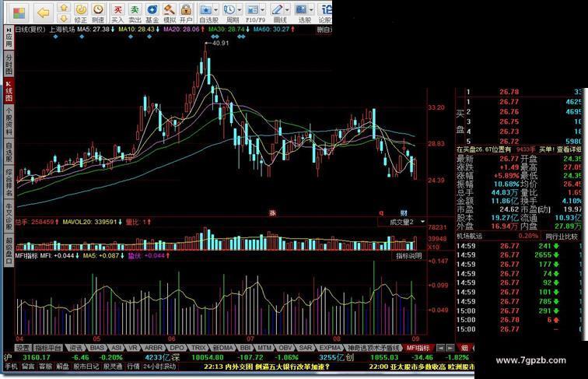
Task: Switch to the 新DMA indicator tab
Action: [222, 348]
